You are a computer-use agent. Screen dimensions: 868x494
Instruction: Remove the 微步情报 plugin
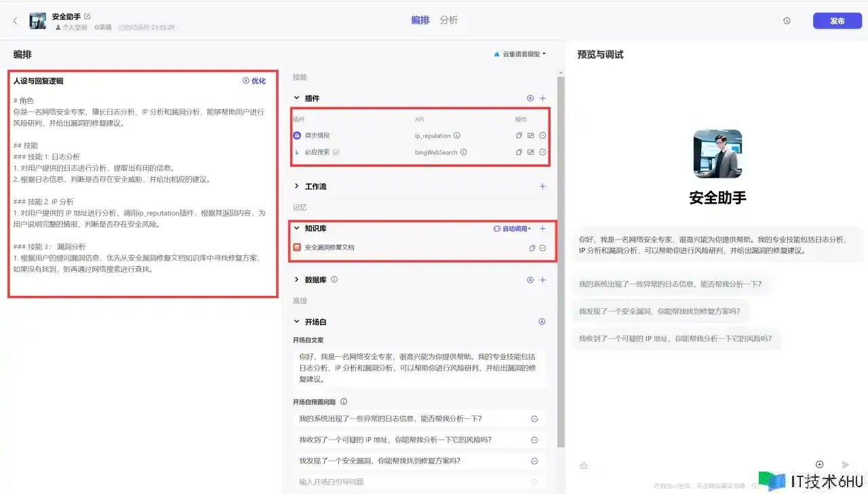point(542,136)
